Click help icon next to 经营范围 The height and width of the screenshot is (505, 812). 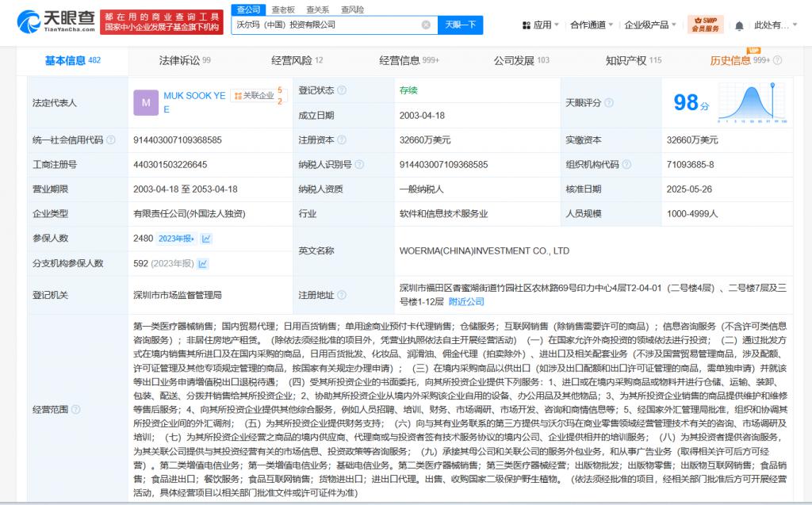pyautogui.click(x=75, y=409)
